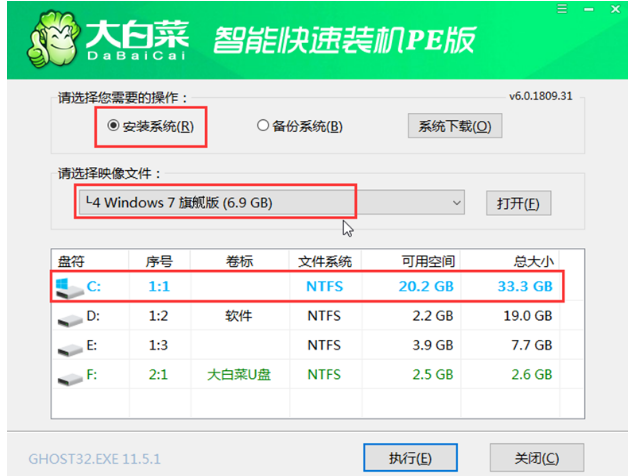Click the 3.9 GB free space value
Screen dimensions: 631x476
click(433, 345)
